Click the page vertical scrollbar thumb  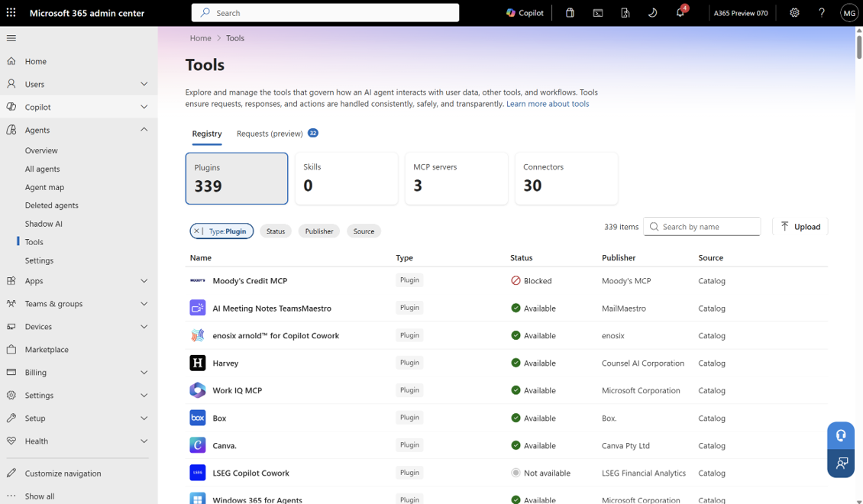(858, 47)
